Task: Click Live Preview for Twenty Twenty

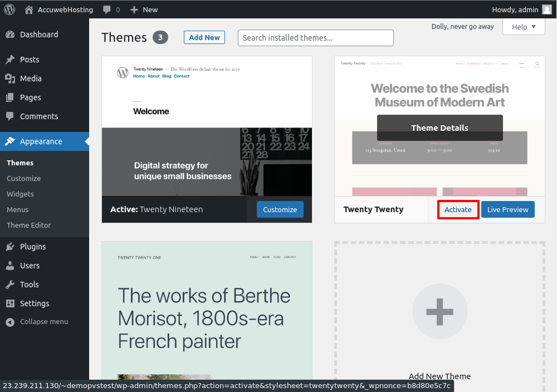Action: [x=507, y=209]
